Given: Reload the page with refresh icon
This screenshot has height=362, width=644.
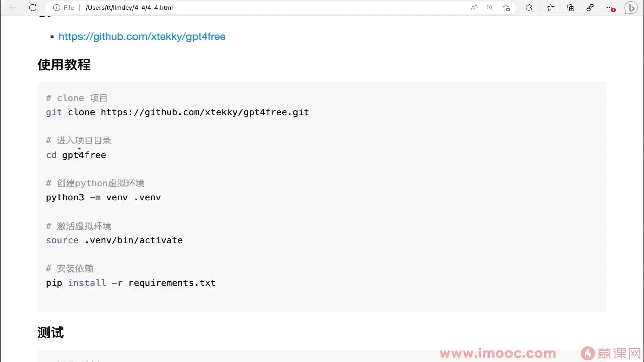Looking at the screenshot, I should (x=33, y=7).
